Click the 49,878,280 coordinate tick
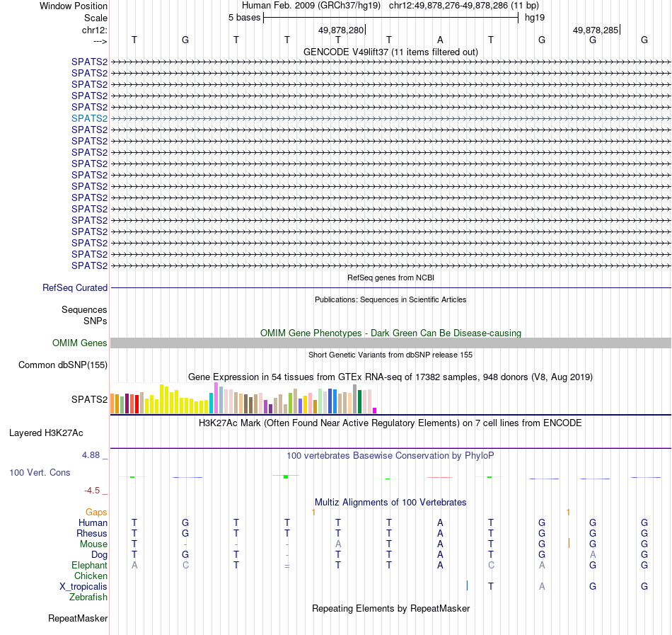672x635 pixels. (341, 30)
